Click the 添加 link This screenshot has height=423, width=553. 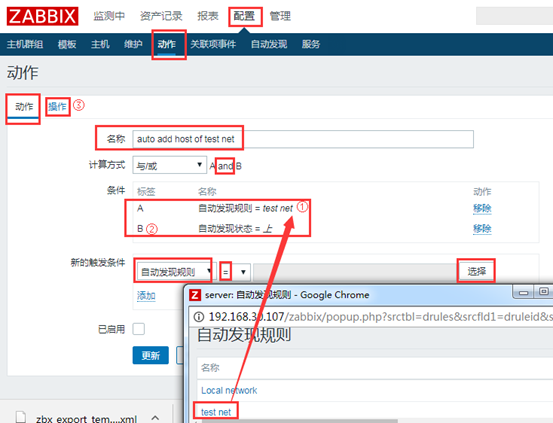click(146, 296)
